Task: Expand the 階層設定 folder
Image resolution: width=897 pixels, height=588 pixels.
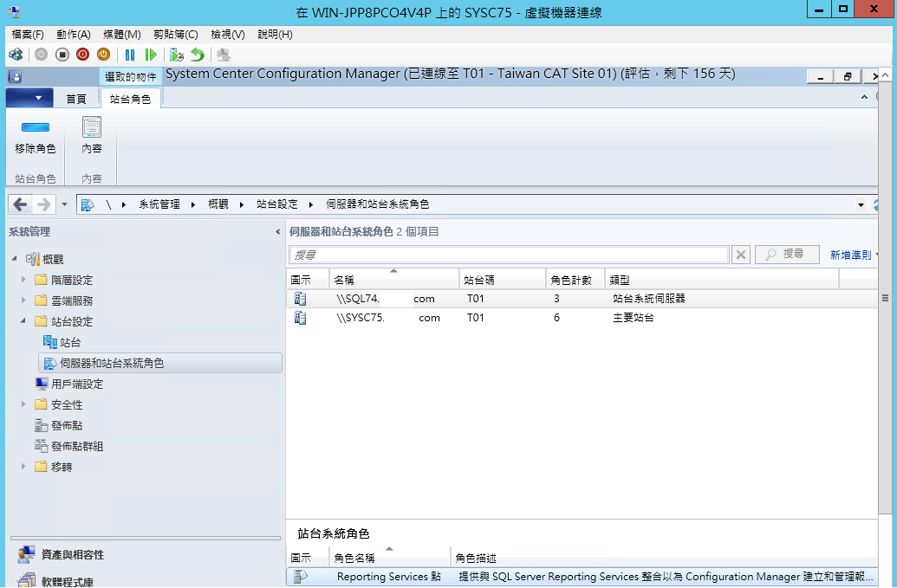Action: coord(23,280)
